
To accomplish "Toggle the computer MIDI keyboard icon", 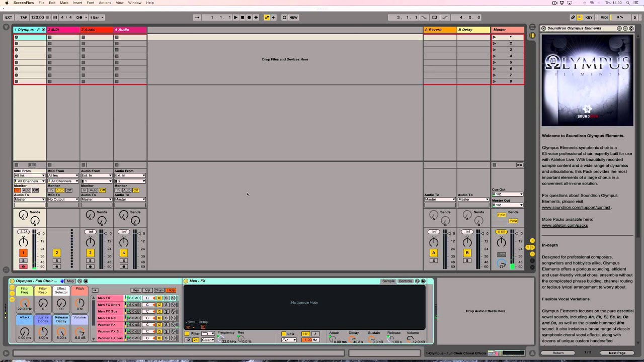I will pos(580,17).
